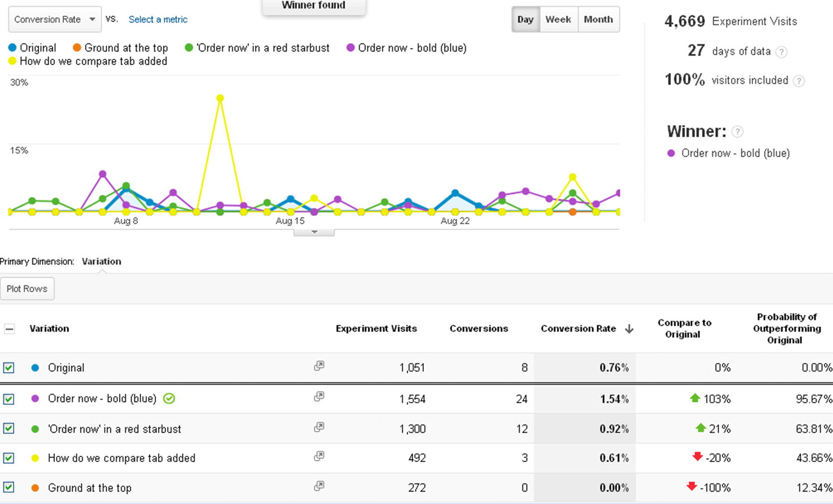This screenshot has height=504, width=833.
Task: Open the Conversion Rate metric dropdown
Action: pos(54,19)
